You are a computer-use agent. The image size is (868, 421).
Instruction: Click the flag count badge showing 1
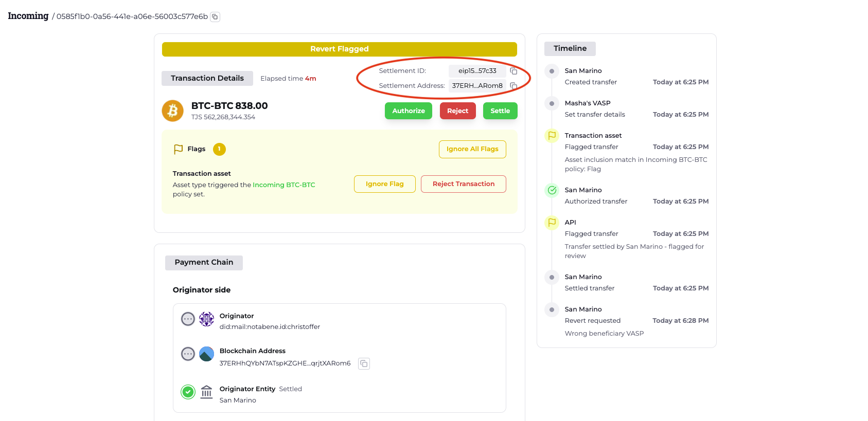coord(219,149)
